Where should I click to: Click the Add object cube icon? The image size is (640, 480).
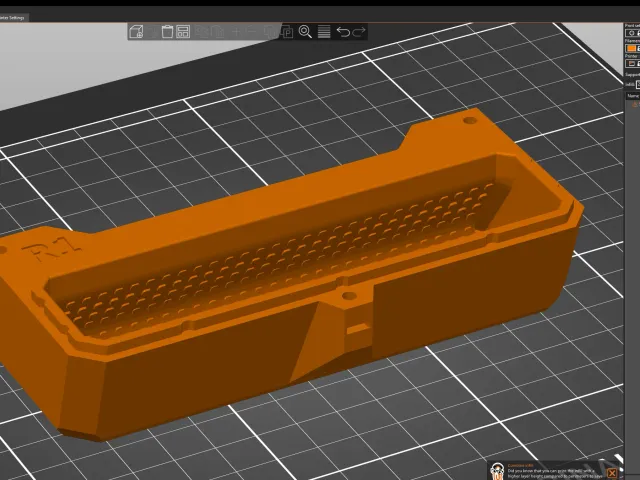pos(136,32)
